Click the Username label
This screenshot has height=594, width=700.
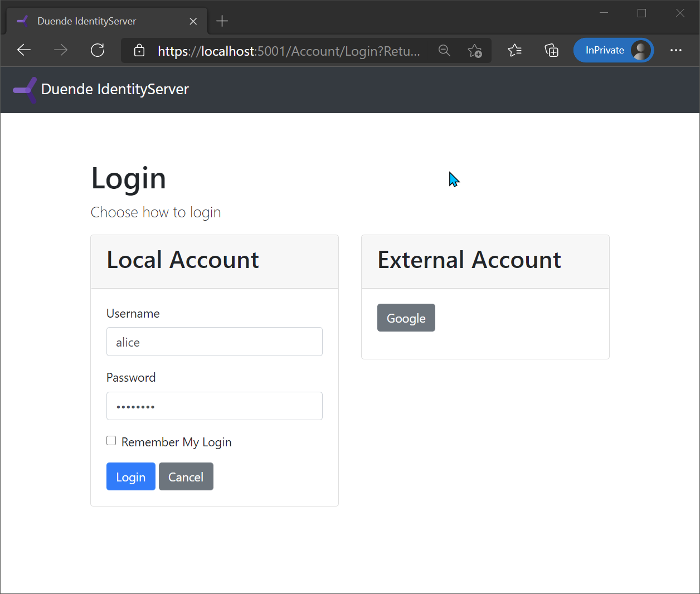[133, 313]
